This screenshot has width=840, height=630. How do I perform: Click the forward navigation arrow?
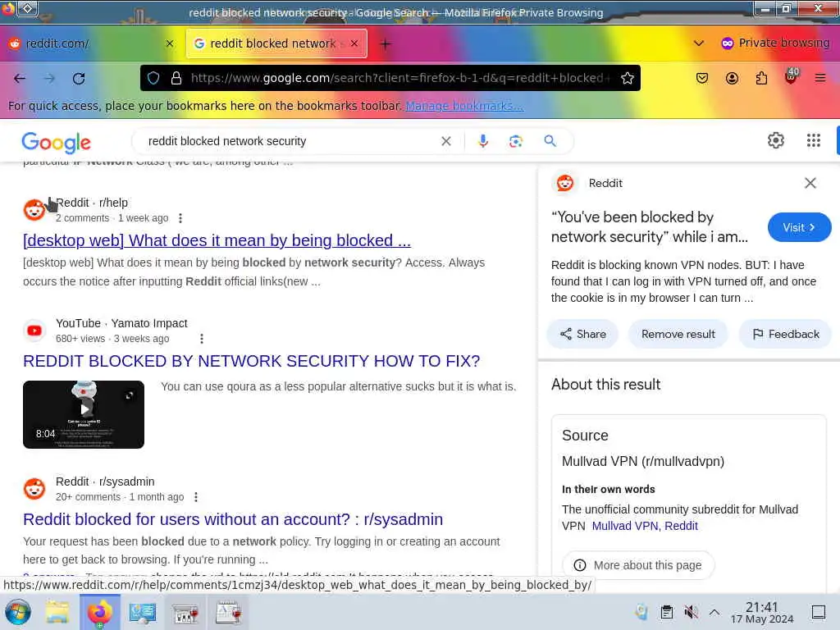tap(49, 79)
